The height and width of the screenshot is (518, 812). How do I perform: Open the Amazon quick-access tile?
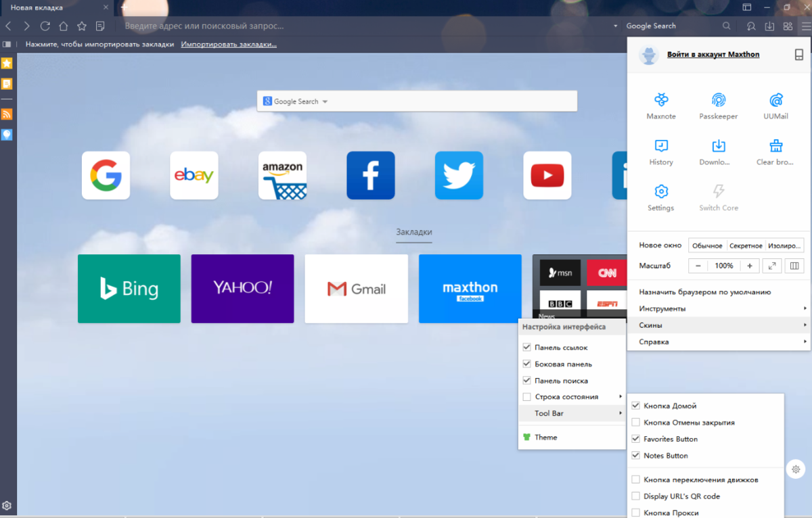coord(282,175)
